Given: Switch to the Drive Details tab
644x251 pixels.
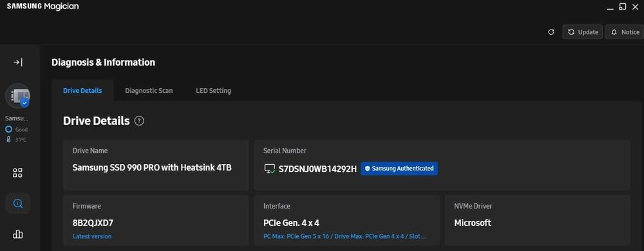Looking at the screenshot, I should [x=82, y=91].
